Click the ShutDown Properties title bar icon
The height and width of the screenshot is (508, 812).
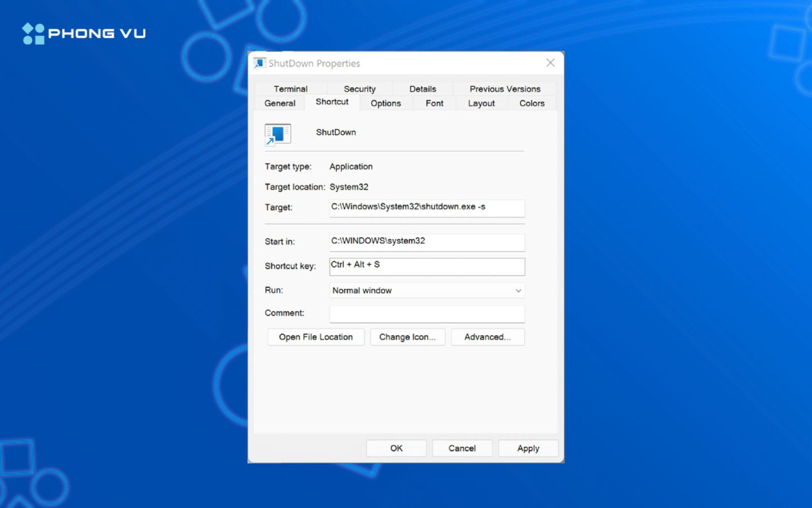[260, 63]
